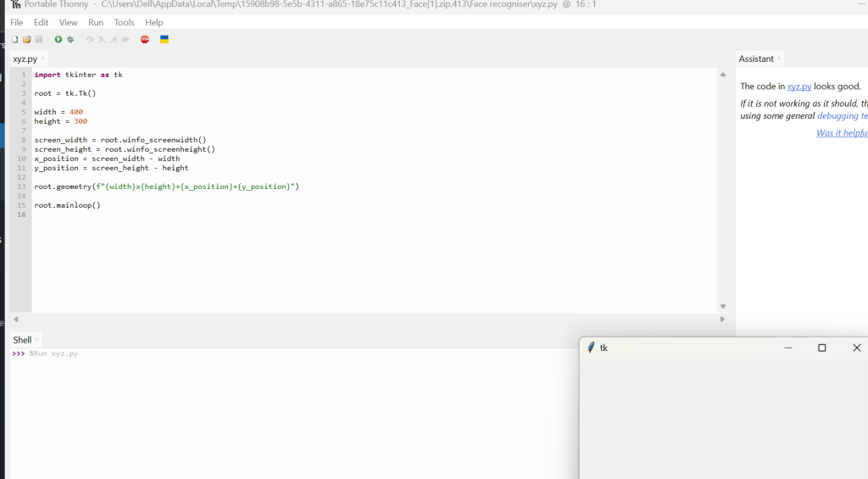Viewport: 868px width, 479px height.
Task: Open a file using the folder icon
Action: pos(26,40)
